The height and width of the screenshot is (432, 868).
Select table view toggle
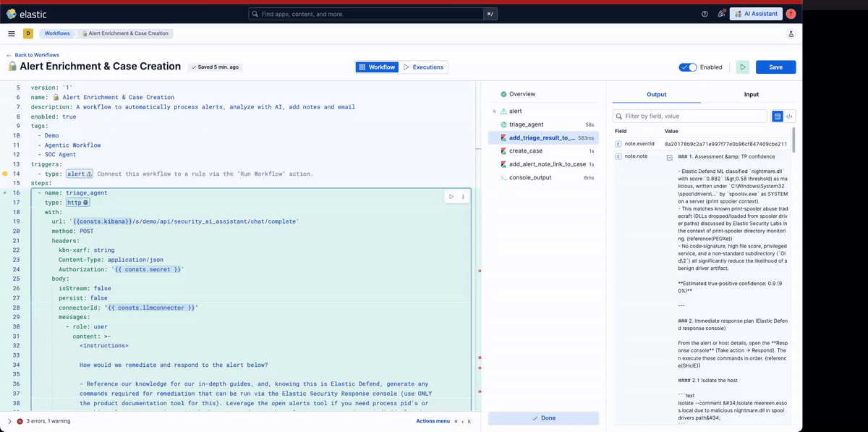tap(778, 116)
